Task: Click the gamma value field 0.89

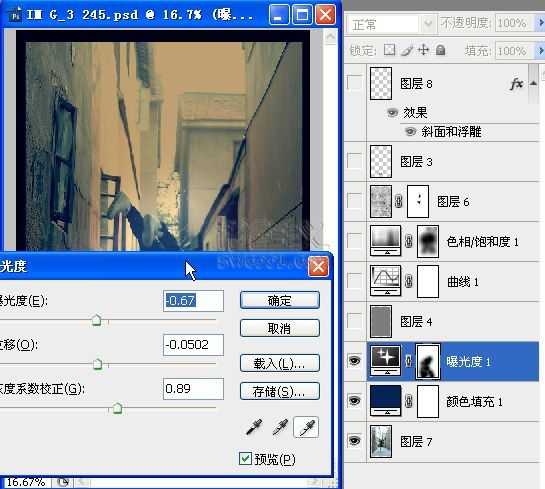Action: click(193, 389)
